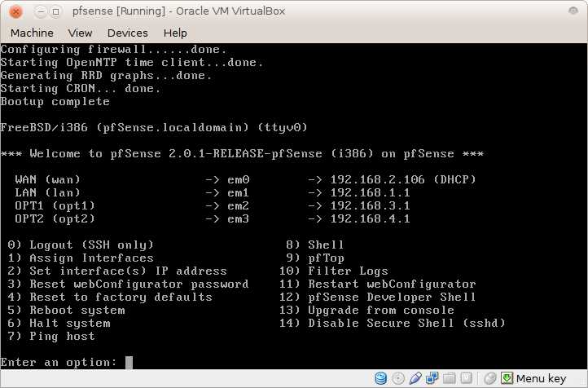Open the View menu

[80, 33]
